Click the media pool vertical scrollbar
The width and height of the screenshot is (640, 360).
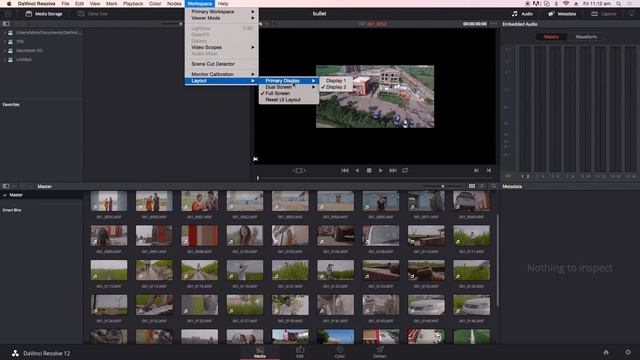click(x=498, y=261)
